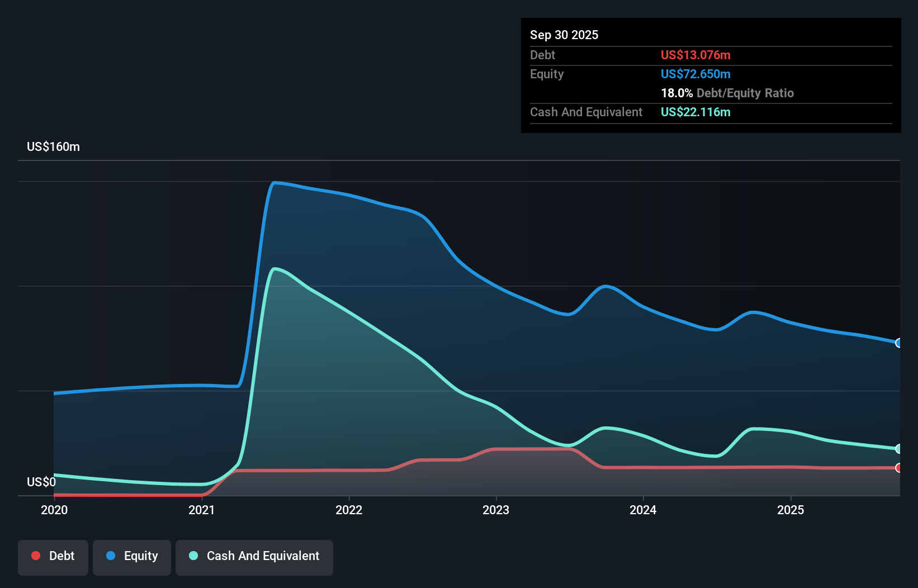Screen dimensions: 918x588
Task: Click the blue Equity endpoint marker on the chart
Action: (897, 344)
